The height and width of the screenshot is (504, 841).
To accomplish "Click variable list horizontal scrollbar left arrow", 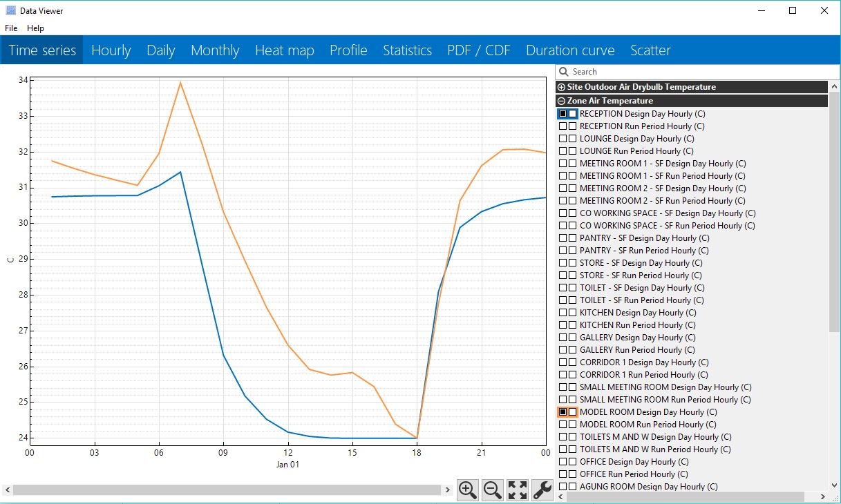I will pos(561,496).
